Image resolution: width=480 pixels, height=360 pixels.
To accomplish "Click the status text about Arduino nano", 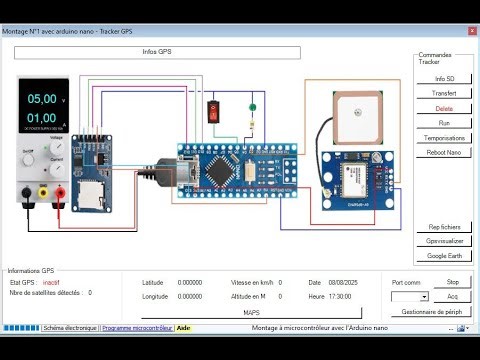I will tap(320, 328).
